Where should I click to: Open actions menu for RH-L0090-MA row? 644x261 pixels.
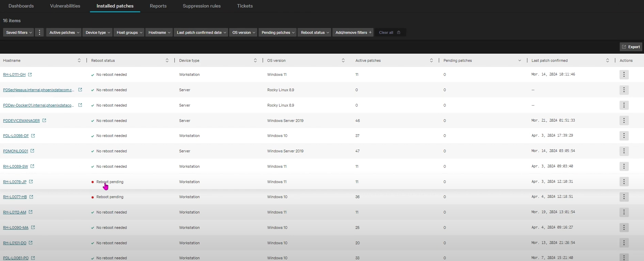[624, 228]
